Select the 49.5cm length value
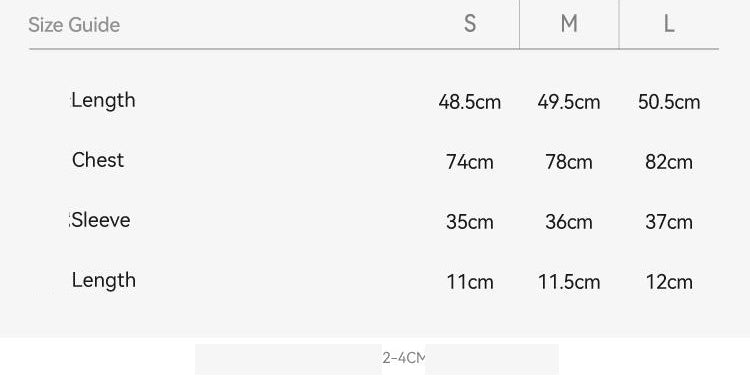The width and height of the screenshot is (750, 379). 569,102
